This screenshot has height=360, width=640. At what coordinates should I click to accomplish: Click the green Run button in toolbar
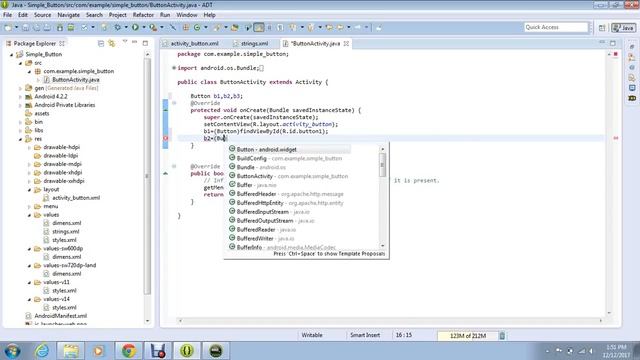[x=135, y=27]
